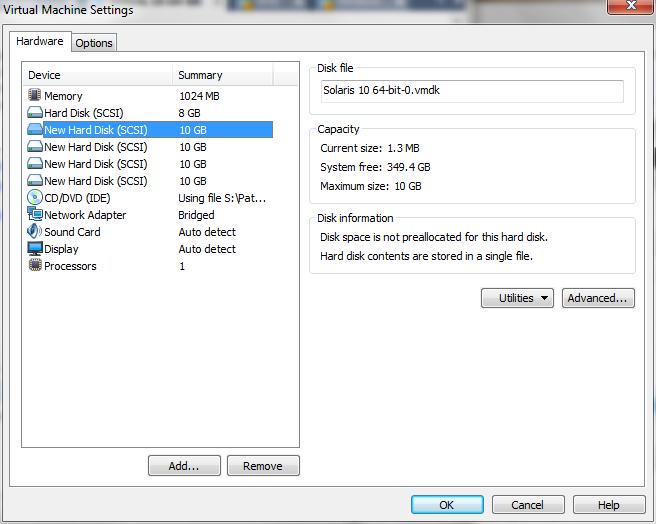Click the Disk file path field
656x524 pixels.
472,90
